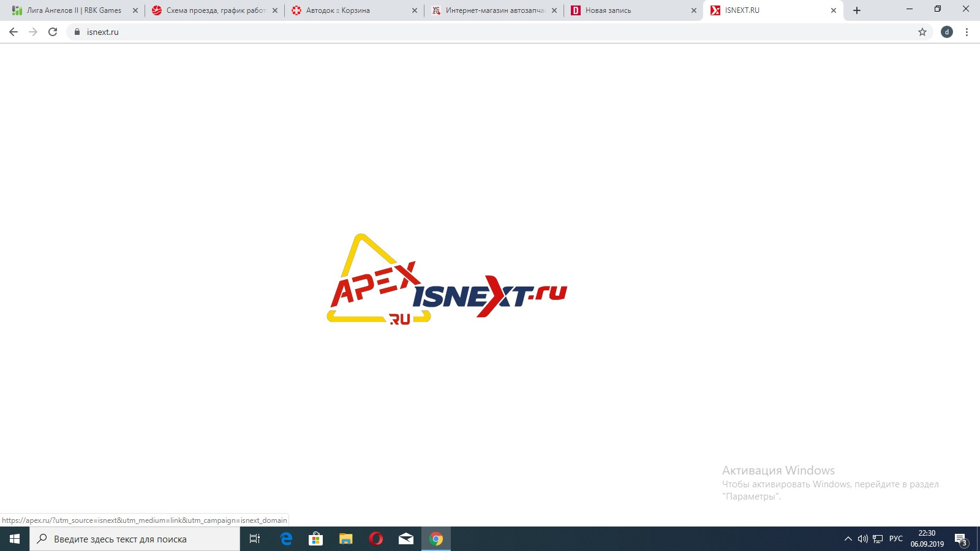Click the Chrome taskbar icon
The height and width of the screenshot is (551, 980).
coord(436,539)
